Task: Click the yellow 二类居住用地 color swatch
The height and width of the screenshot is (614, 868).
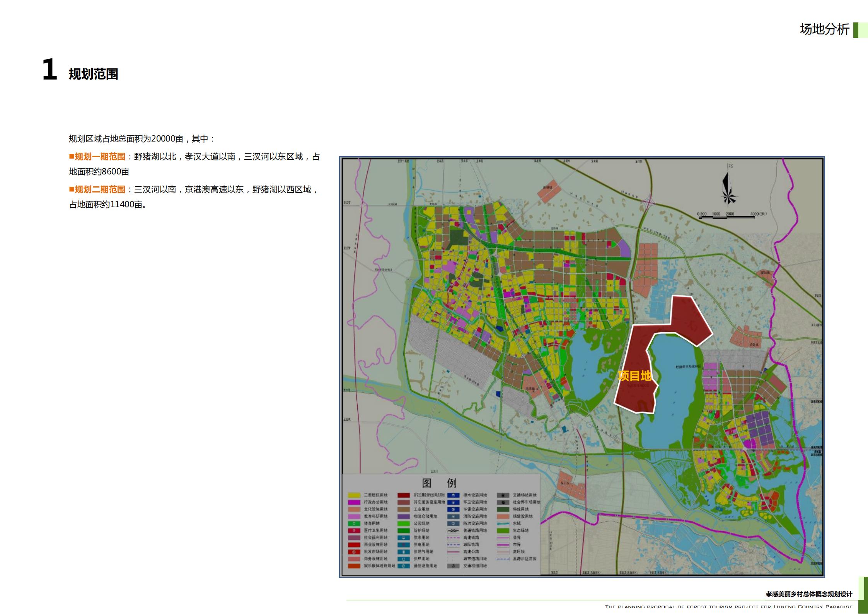Action: coord(354,495)
